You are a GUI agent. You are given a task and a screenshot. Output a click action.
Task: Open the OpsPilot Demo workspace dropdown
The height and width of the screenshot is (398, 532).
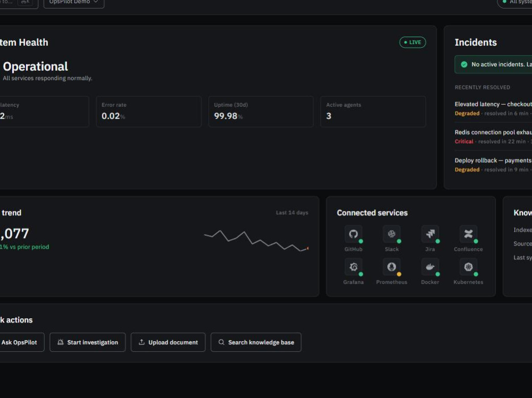pos(74,3)
